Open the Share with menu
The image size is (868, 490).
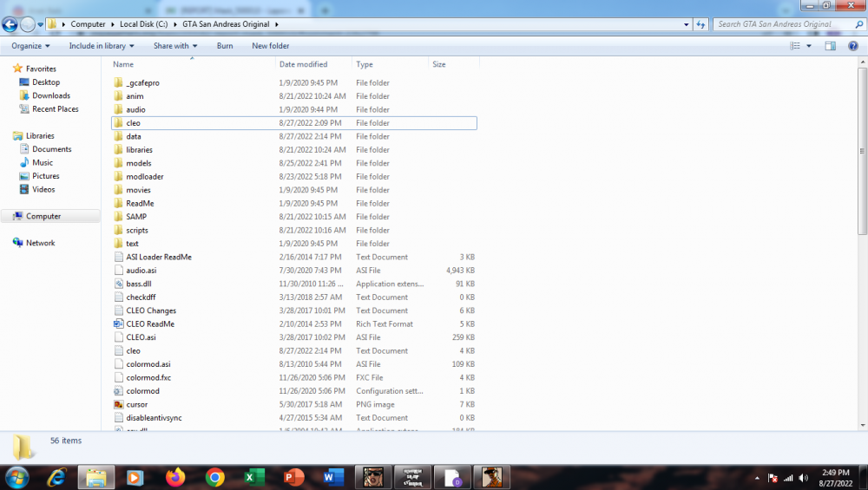pyautogui.click(x=175, y=46)
